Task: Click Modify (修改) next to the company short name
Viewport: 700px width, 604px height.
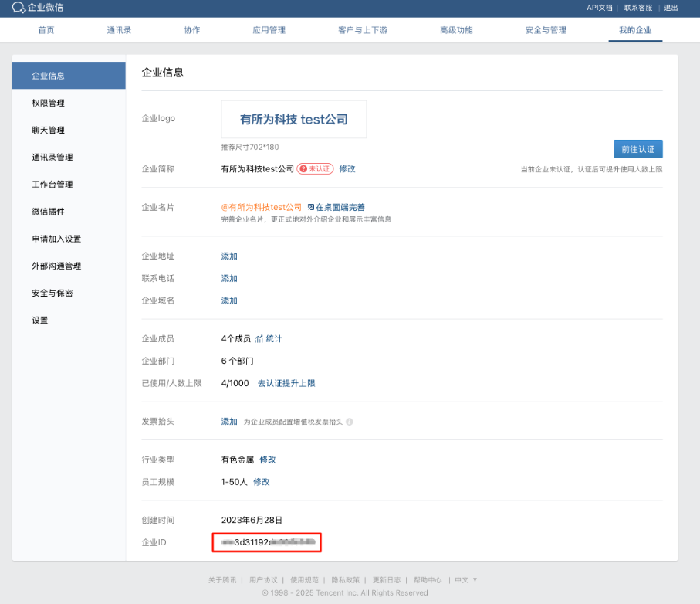Action: point(347,169)
